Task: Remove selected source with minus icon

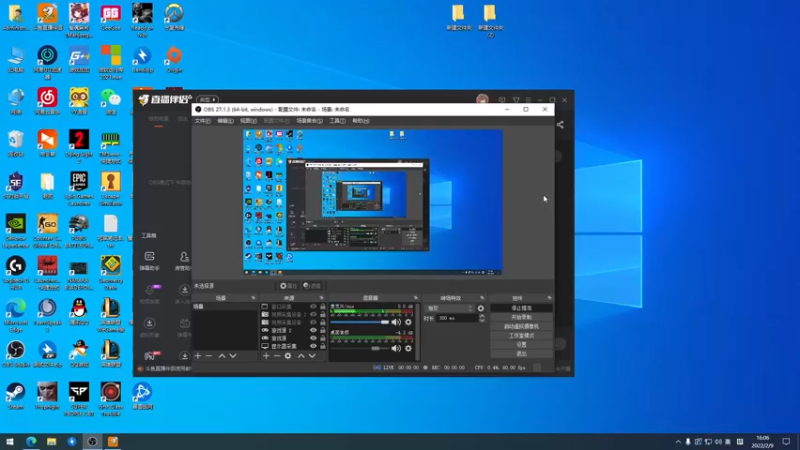Action: tap(277, 356)
